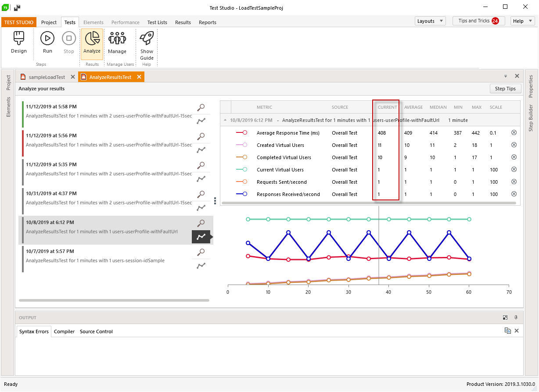539x392 pixels.
Task: Switch to sampleLoadTest document tab
Action: point(47,77)
